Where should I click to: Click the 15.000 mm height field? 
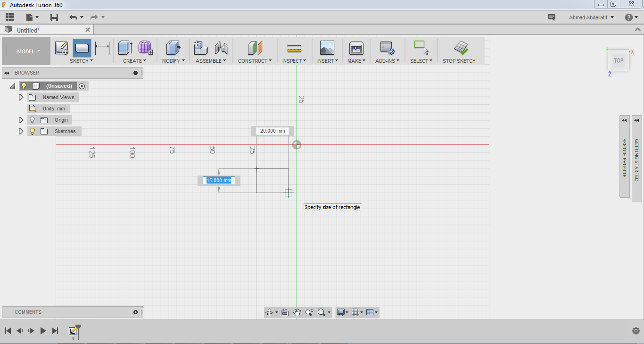pos(219,180)
